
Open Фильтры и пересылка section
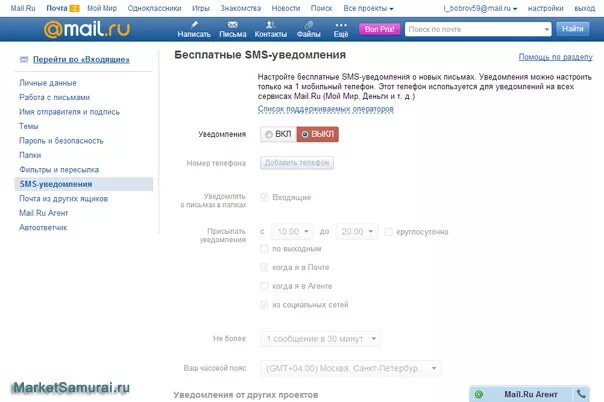click(59, 170)
